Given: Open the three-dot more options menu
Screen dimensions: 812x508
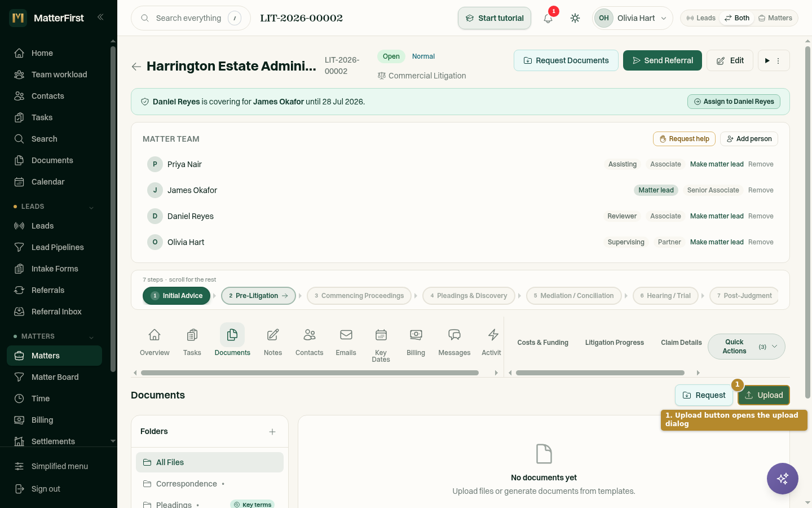Looking at the screenshot, I should [x=778, y=60].
